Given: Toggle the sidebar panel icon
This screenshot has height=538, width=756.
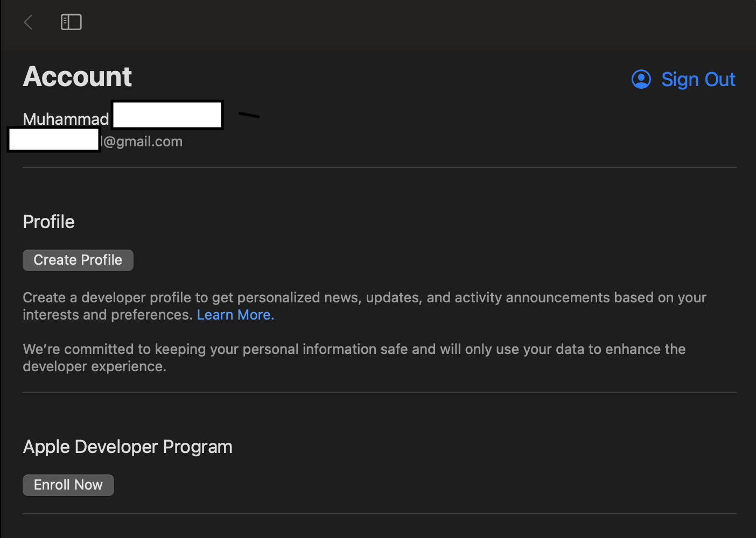Looking at the screenshot, I should point(71,22).
